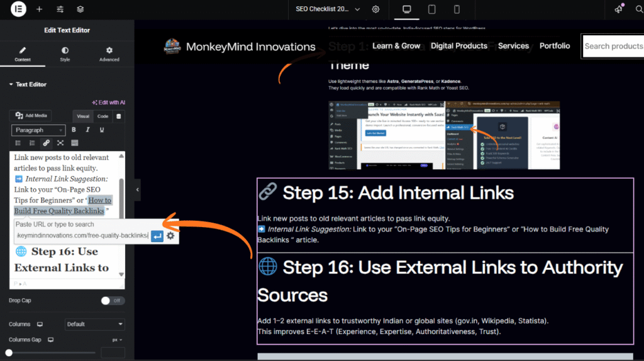Open page settings gear in top bar
The image size is (644, 361).
[375, 9]
